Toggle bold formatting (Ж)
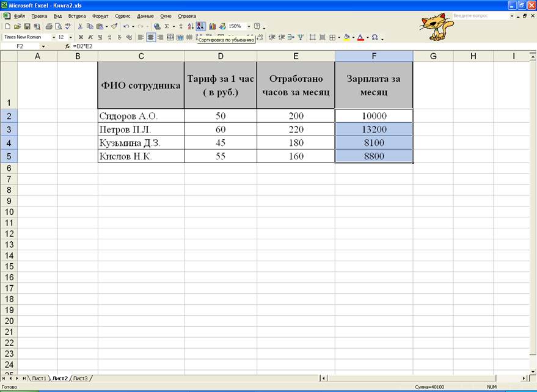Screen dimensions: 537x392 tap(81, 37)
